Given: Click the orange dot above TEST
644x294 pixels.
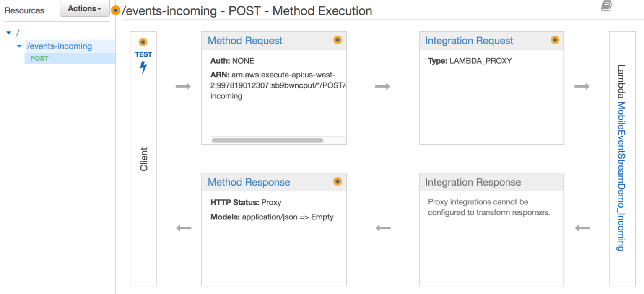Looking at the screenshot, I should point(143,42).
